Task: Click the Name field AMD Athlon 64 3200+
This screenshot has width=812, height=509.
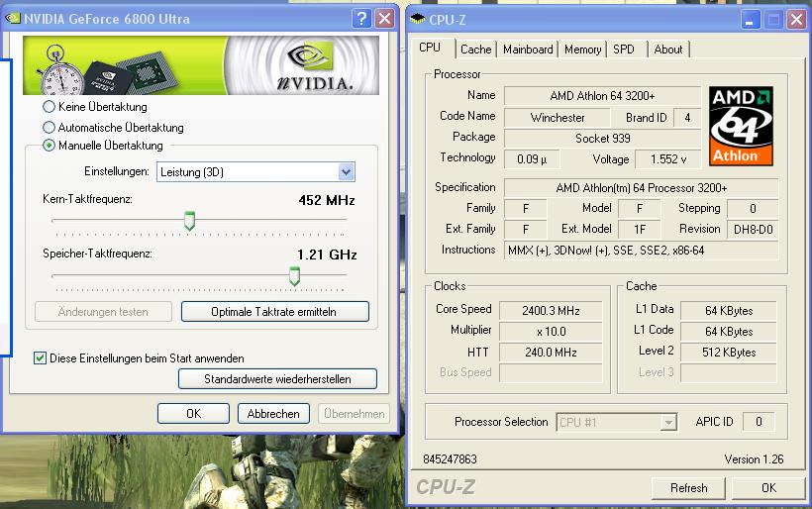Action: pos(602,96)
